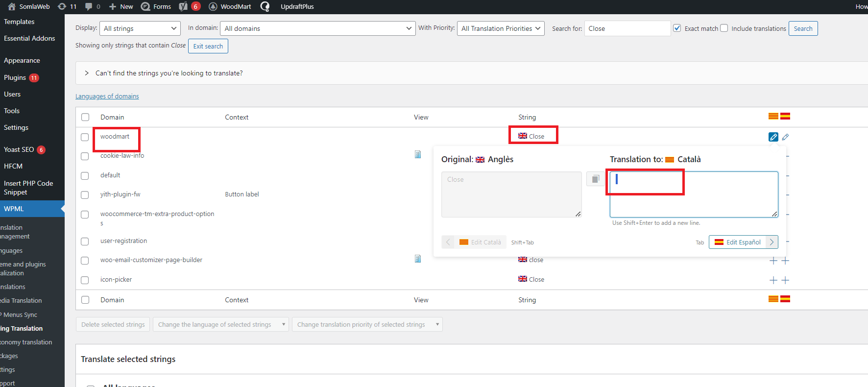Click the Catalan flag in the table footer
Screen dimensions: 868x387
773,299
